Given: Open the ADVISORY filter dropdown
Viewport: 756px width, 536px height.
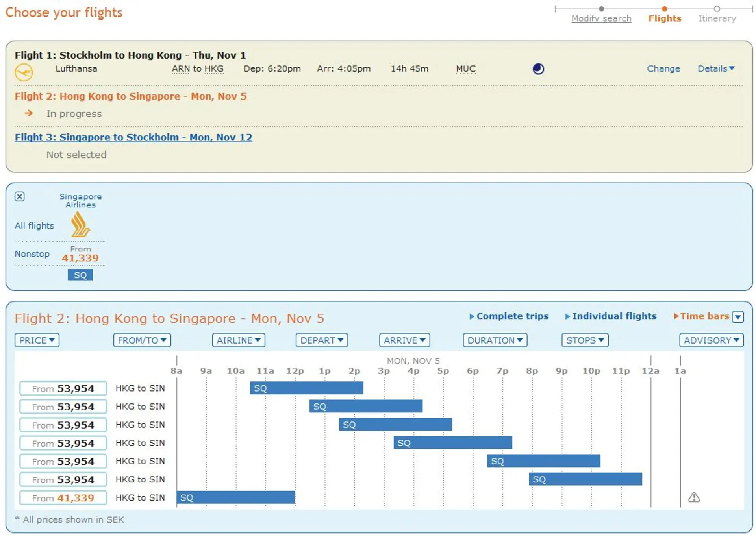Looking at the screenshot, I should [711, 340].
